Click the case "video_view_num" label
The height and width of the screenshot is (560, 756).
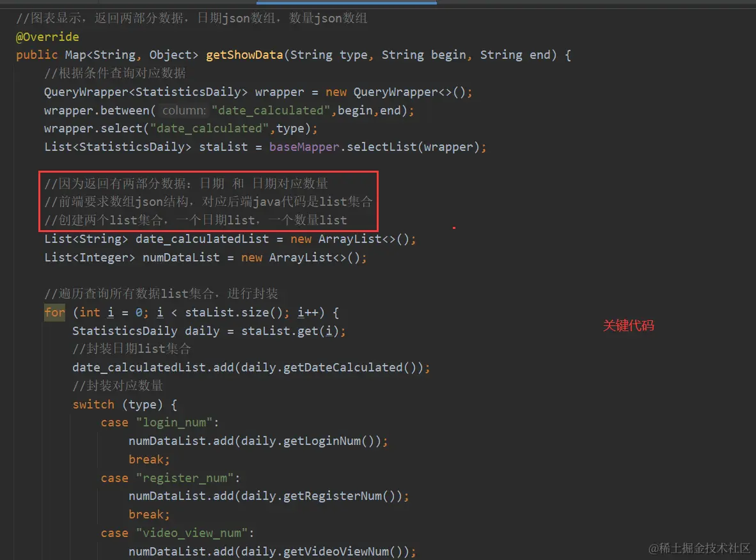[x=177, y=534]
